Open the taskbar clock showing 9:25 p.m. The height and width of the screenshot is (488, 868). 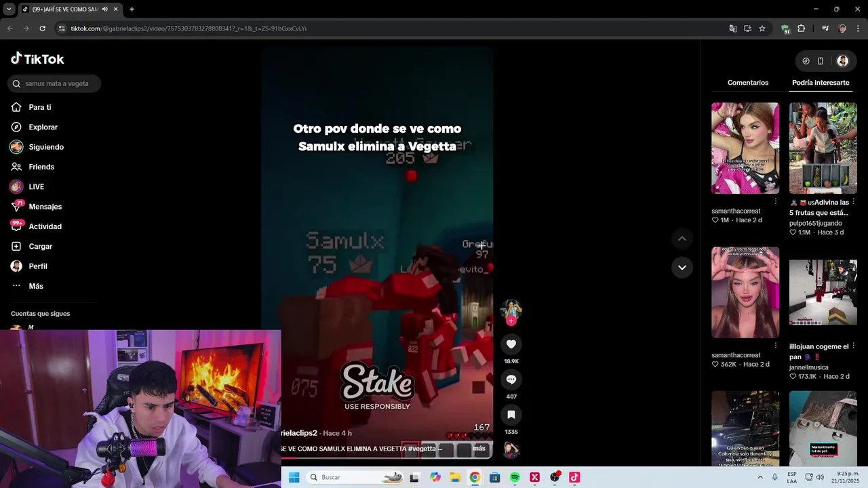[x=847, y=477]
